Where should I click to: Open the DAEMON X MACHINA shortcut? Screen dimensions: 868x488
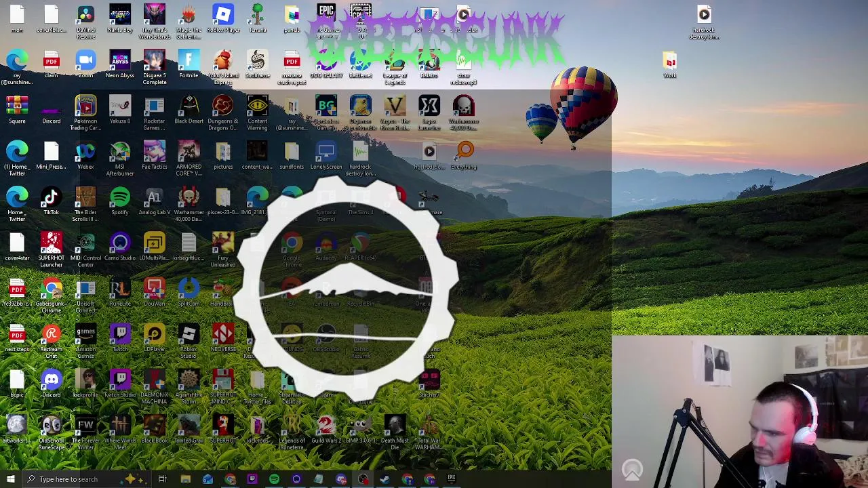(154, 385)
